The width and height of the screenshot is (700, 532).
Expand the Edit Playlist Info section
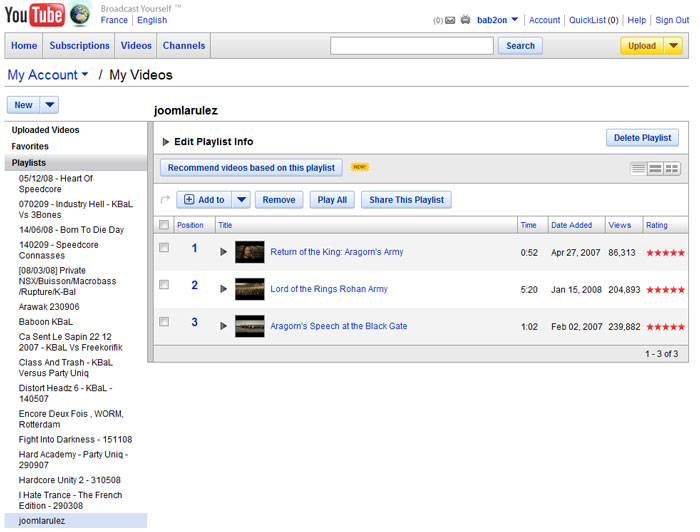166,142
